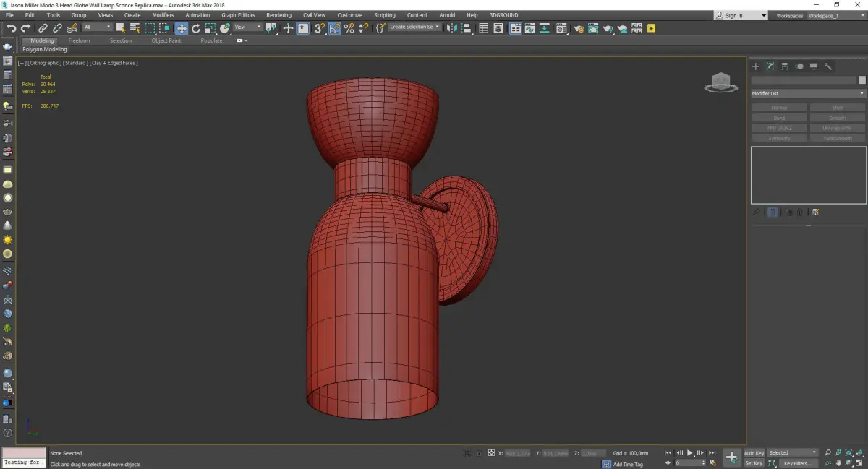Open the Workspaces dropdown
The image size is (868, 469).
point(835,15)
